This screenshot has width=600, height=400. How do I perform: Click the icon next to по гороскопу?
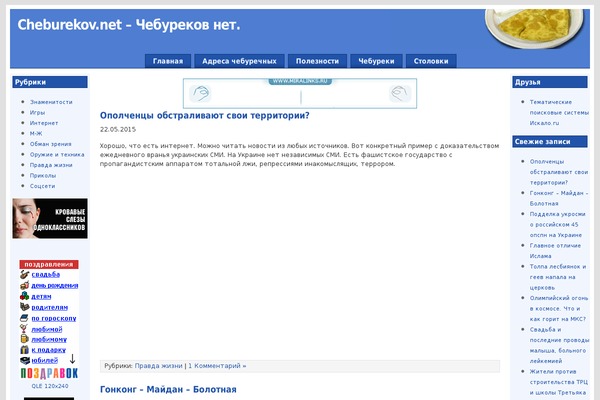[x=24, y=318]
